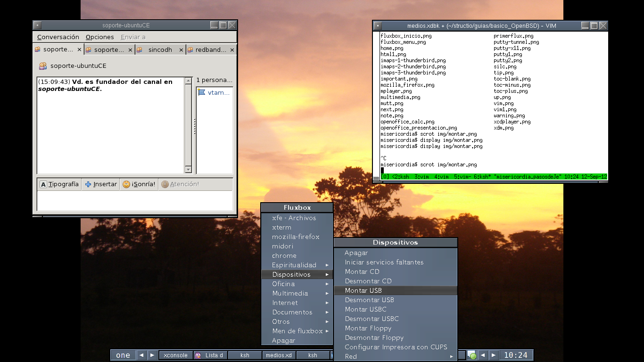The image size is (644, 362).
Task: Launch midori from the Fluxbox menu
Action: (x=297, y=246)
